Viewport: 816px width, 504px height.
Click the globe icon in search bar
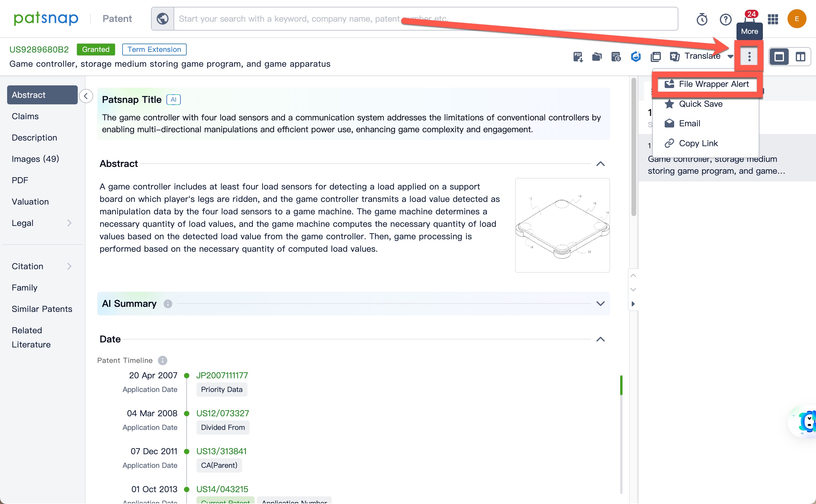[163, 19]
